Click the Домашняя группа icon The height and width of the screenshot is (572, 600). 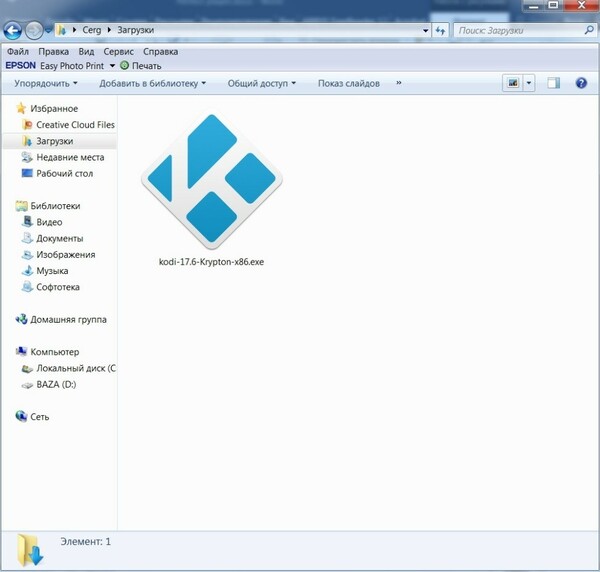[x=21, y=319]
